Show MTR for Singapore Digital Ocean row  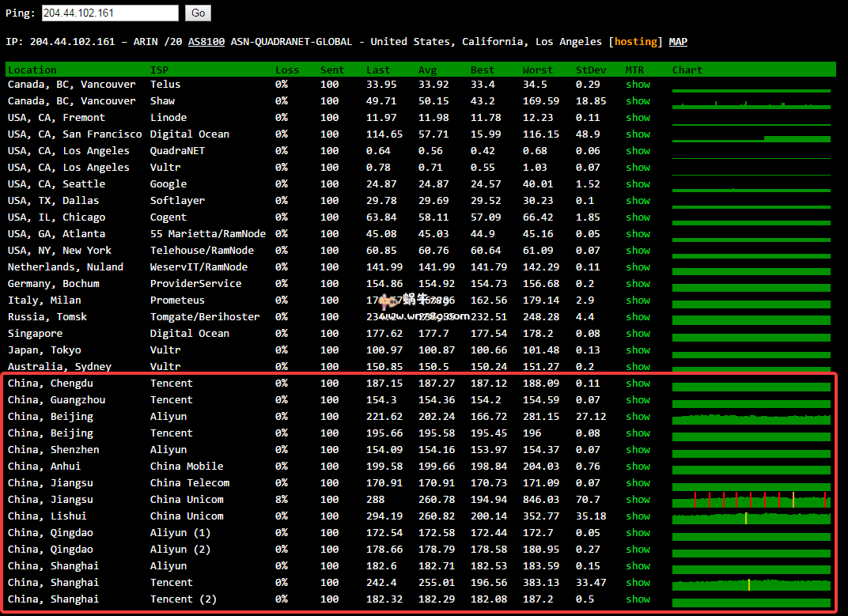click(x=638, y=334)
